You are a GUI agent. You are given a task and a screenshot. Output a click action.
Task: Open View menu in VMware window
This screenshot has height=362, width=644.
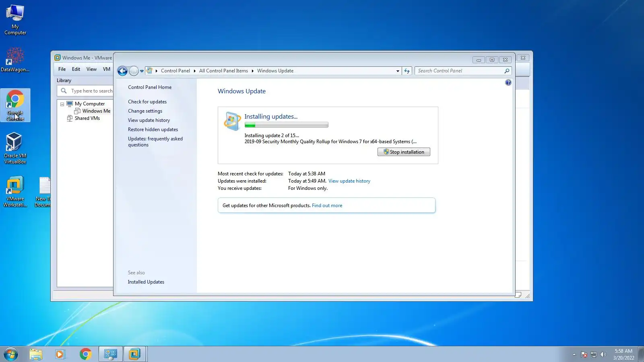pyautogui.click(x=91, y=69)
